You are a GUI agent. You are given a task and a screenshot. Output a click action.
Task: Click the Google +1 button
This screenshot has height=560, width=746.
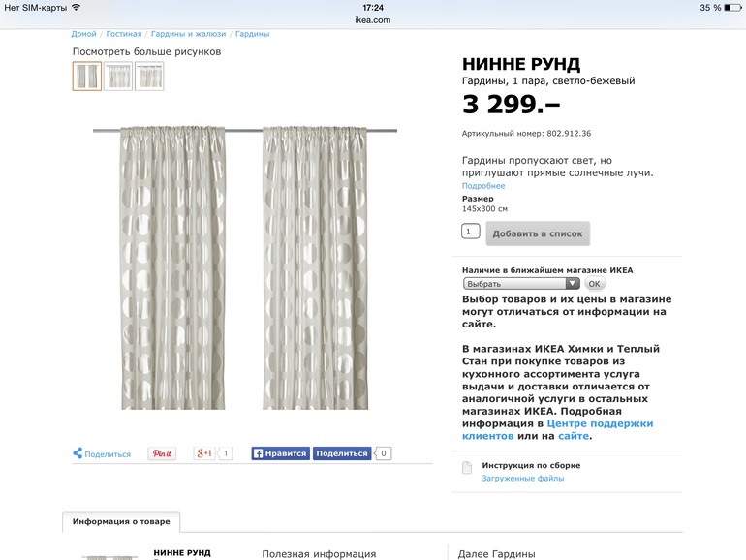tap(204, 453)
